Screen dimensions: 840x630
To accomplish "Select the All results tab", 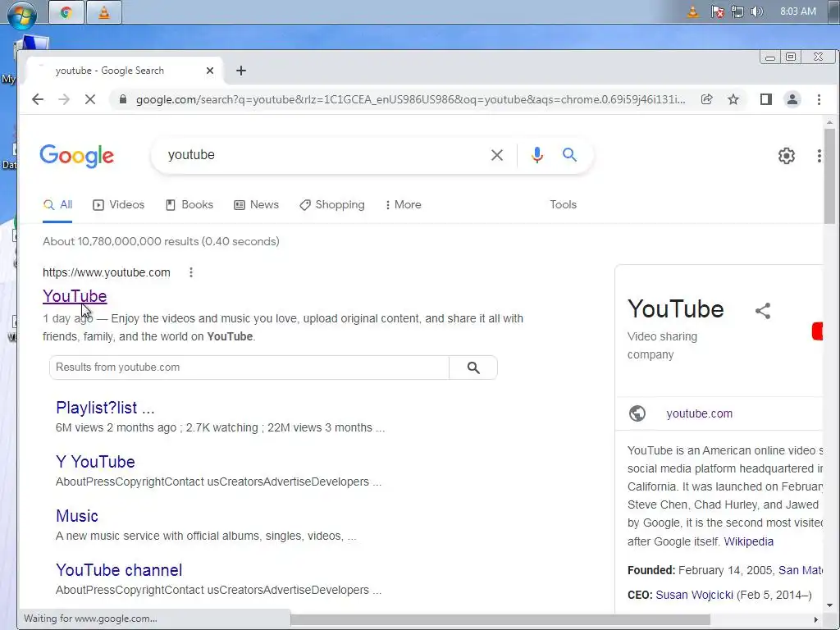I will (x=57, y=204).
